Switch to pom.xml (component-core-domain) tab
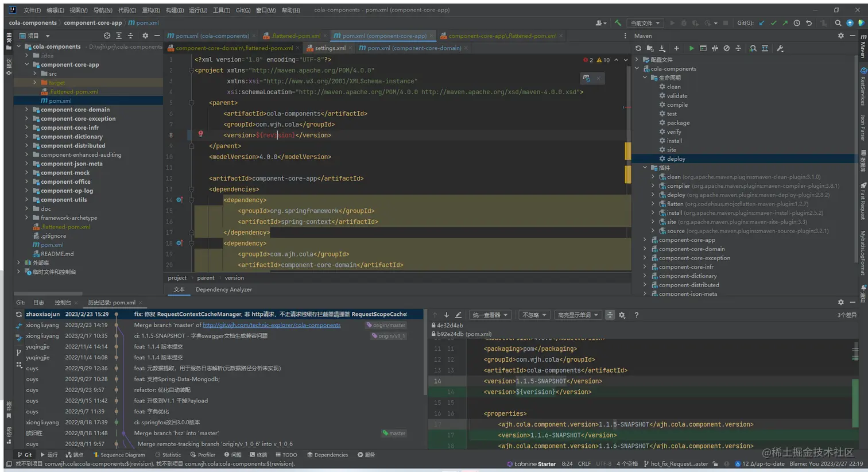Viewport: 868px width, 472px height. click(x=413, y=48)
